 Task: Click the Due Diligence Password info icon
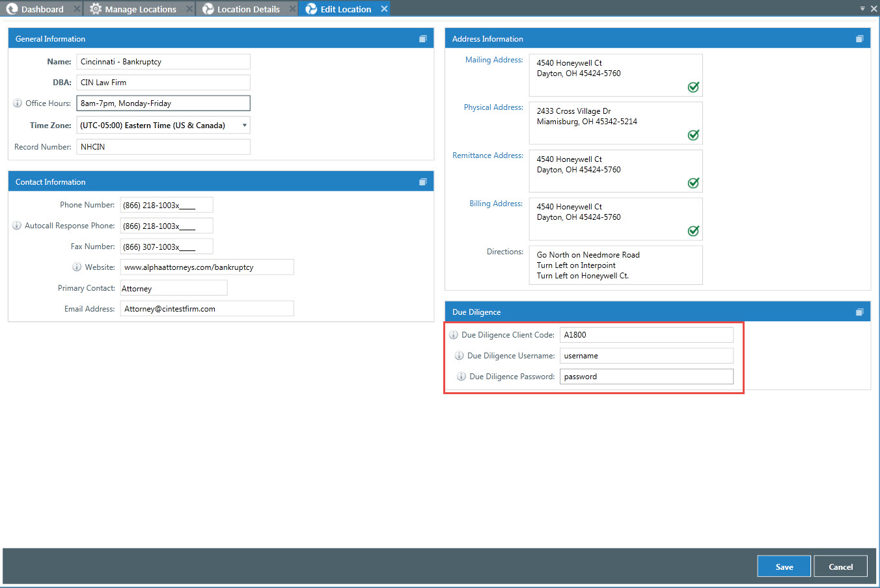tap(461, 377)
